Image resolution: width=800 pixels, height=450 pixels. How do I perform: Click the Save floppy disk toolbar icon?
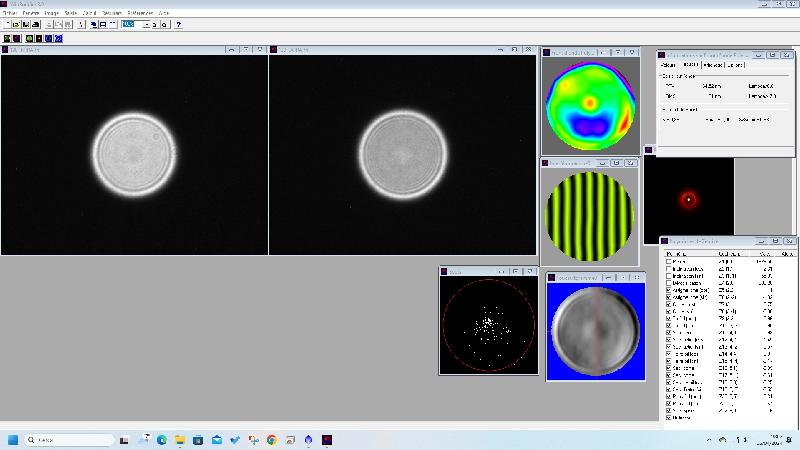click(26, 24)
